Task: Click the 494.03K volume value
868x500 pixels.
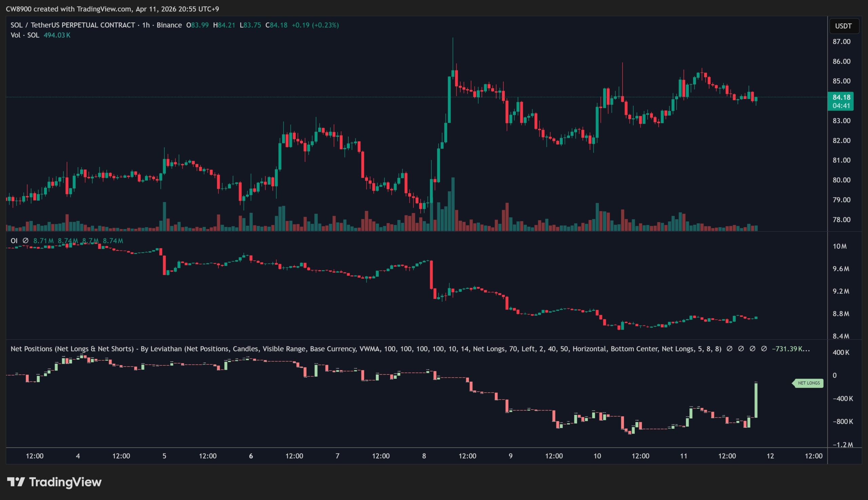Action: [x=57, y=35]
